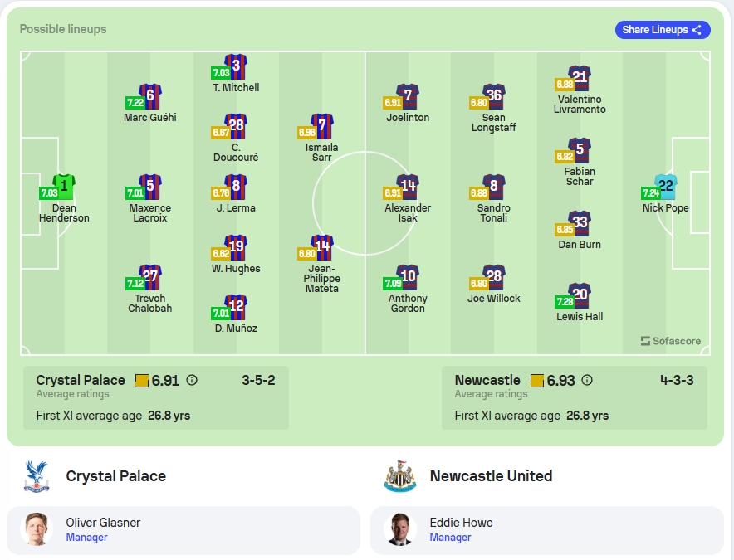This screenshot has width=734, height=560.
Task: Click the Share Lineups button
Action: tap(663, 30)
